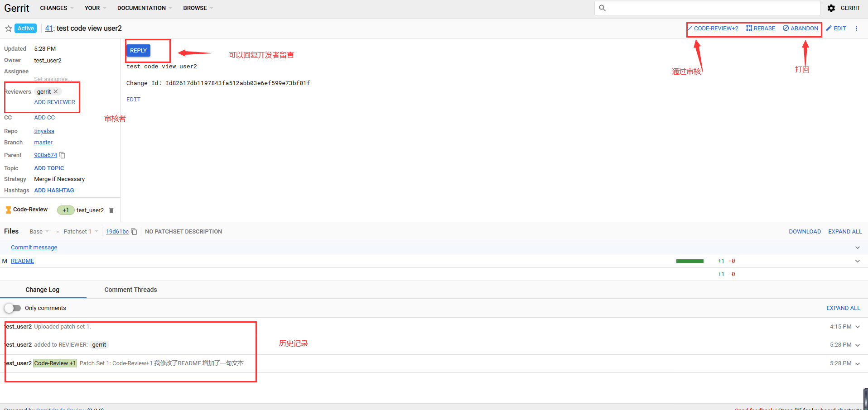Screen dimensions: 868x410
Task: Click the +1 vote chip
Action: coord(66,210)
